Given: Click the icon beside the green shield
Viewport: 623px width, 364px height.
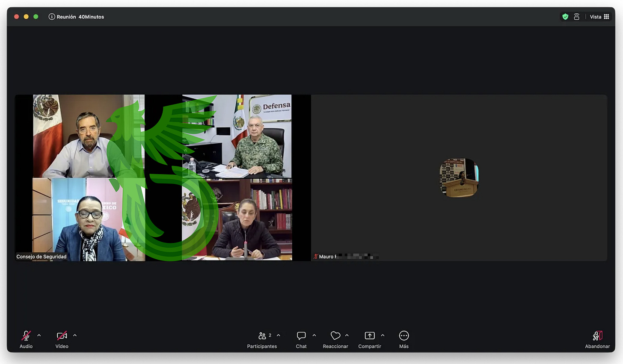Looking at the screenshot, I should [x=576, y=17].
